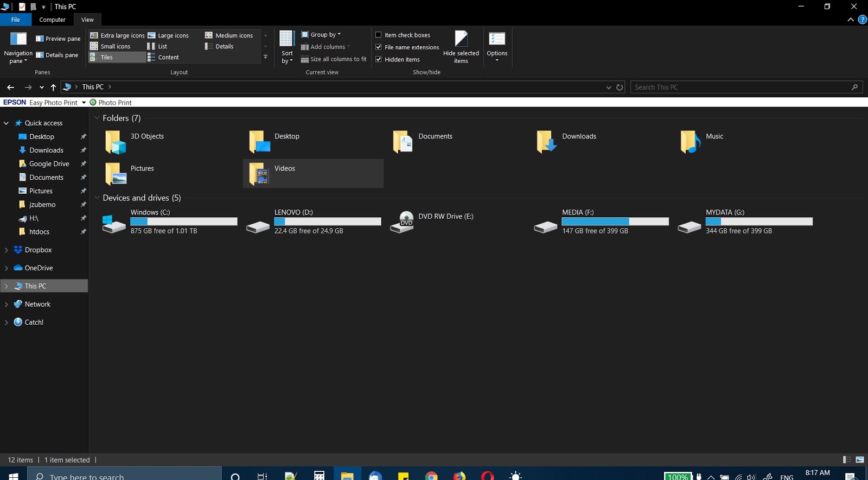Collapse the Devices and drives group
The height and width of the screenshot is (480, 868).
[97, 198]
